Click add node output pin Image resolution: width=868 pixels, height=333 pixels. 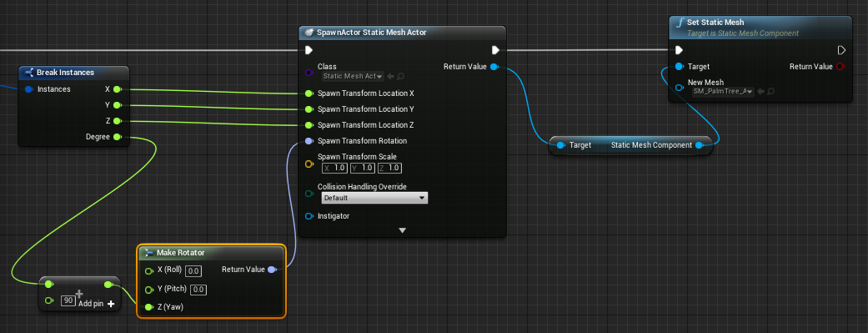click(x=108, y=285)
